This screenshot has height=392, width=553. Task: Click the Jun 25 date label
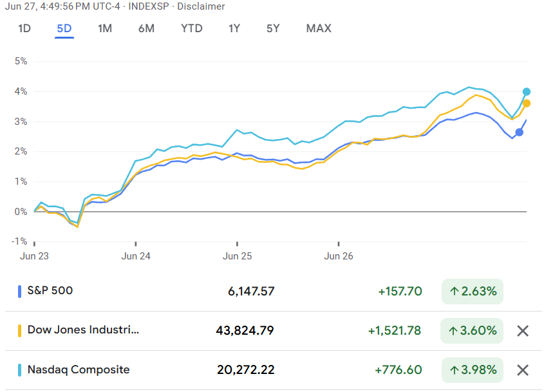click(x=237, y=256)
